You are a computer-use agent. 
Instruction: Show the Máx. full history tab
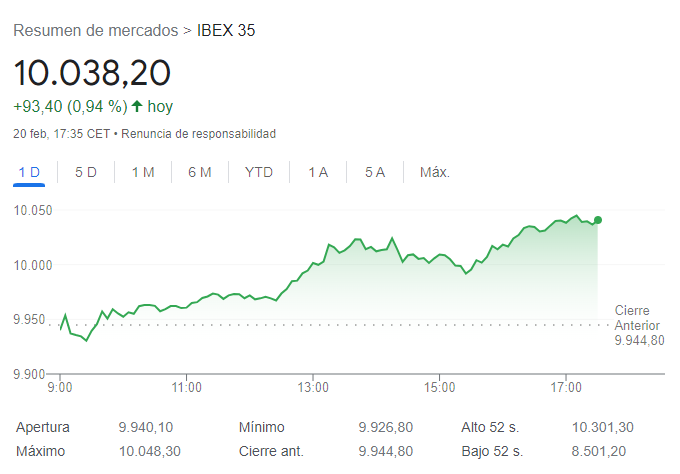click(435, 173)
